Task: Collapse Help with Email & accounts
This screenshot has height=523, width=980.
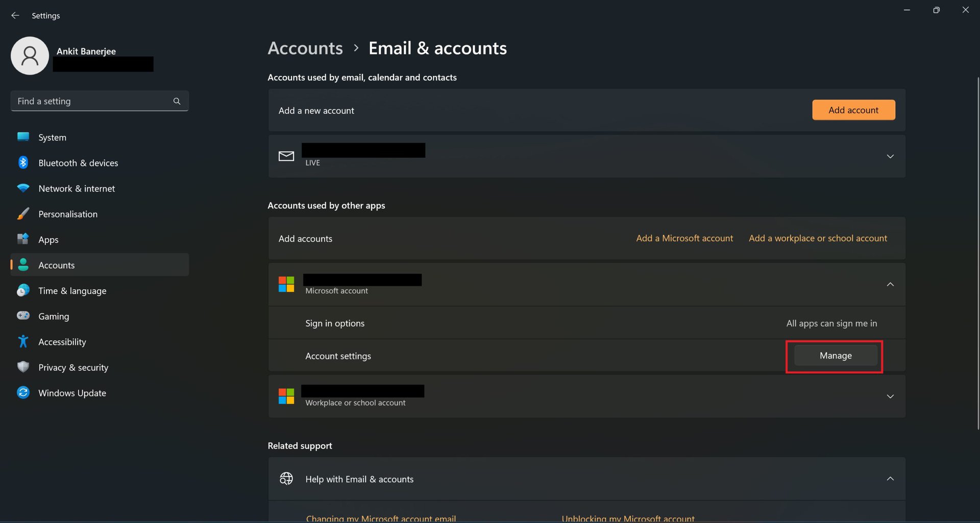Action: pos(890,479)
